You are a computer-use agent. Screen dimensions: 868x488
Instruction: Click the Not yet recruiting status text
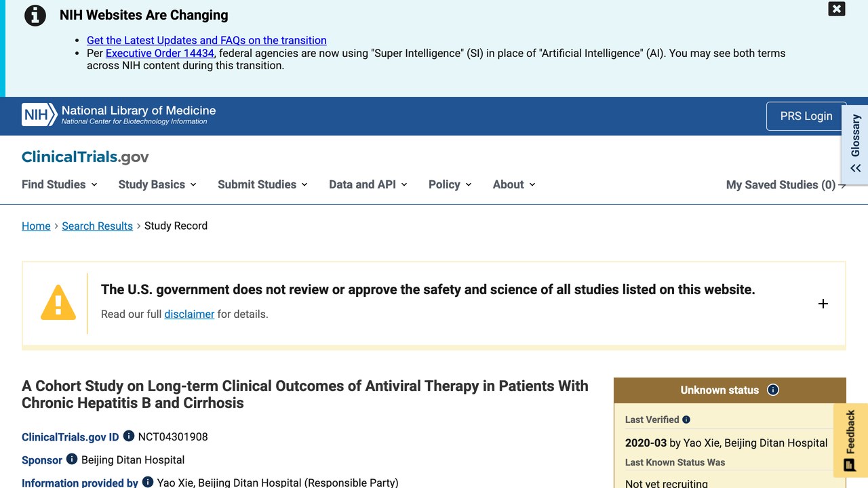667,483
